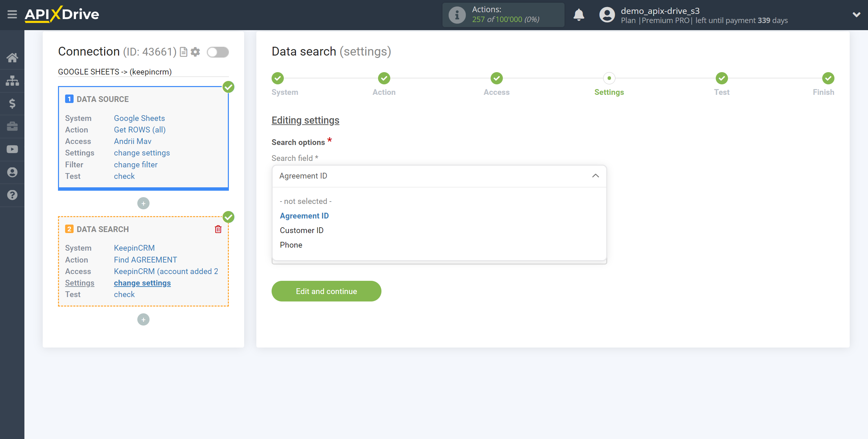Click the Actions info icon

tap(457, 15)
